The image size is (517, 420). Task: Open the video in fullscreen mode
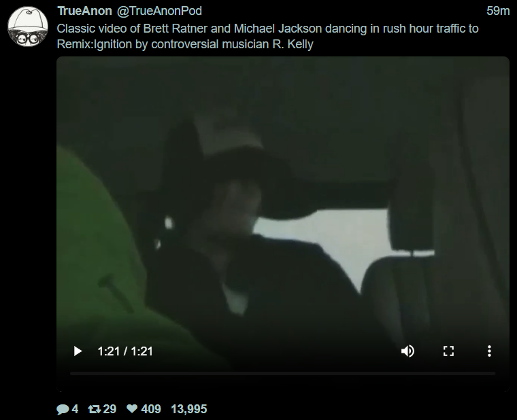(x=448, y=351)
